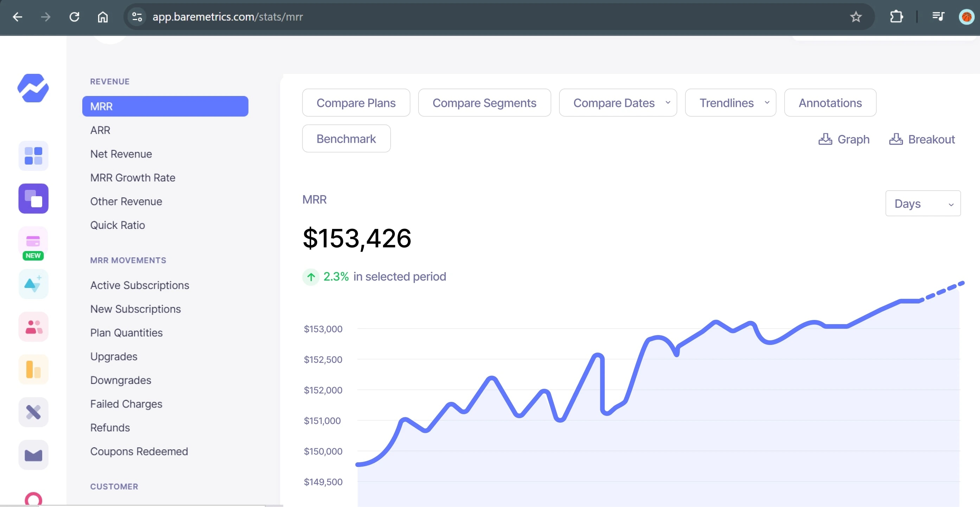This screenshot has width=980, height=507.
Task: Open the Trial Insights sidebar icon
Action: click(x=33, y=284)
